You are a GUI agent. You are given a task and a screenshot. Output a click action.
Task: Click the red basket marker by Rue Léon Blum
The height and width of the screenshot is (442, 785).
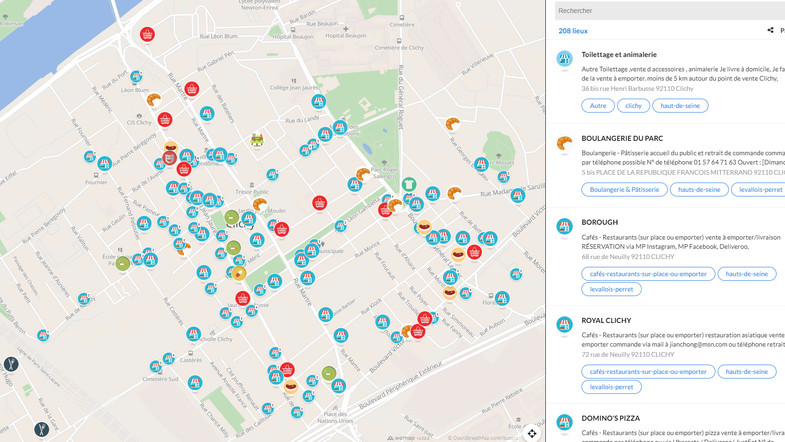pyautogui.click(x=147, y=35)
